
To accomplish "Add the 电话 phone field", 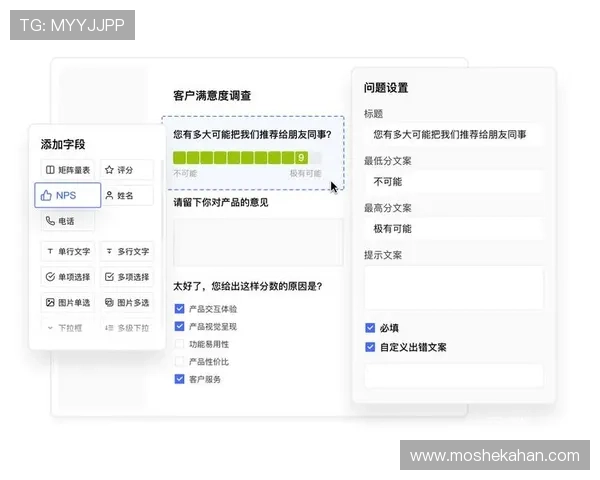I will tap(68, 221).
